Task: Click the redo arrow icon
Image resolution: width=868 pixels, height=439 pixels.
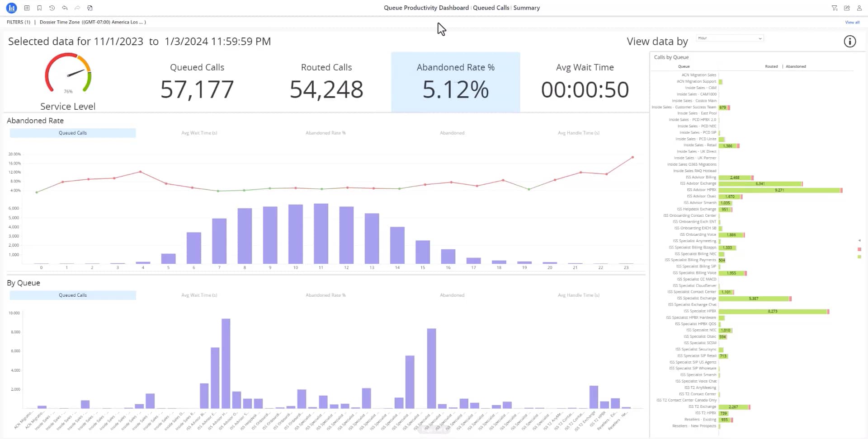Action: tap(77, 8)
